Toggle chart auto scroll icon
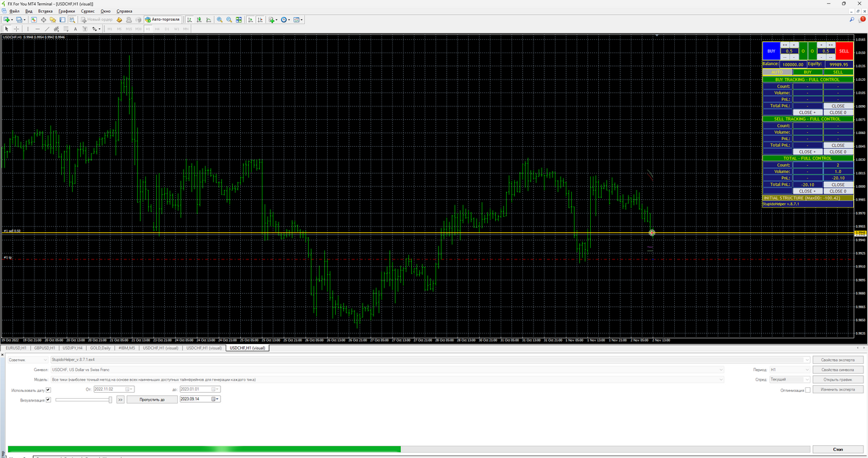The image size is (868, 458). coord(250,20)
